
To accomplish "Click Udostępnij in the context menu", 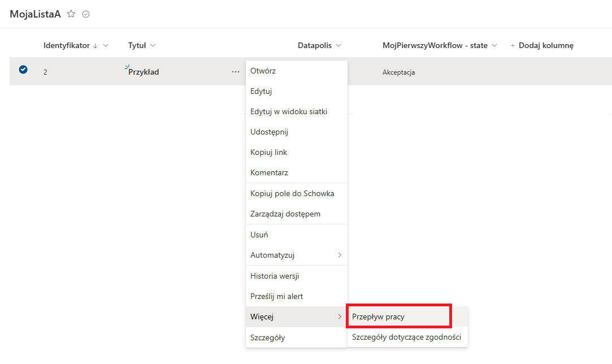I will click(269, 132).
